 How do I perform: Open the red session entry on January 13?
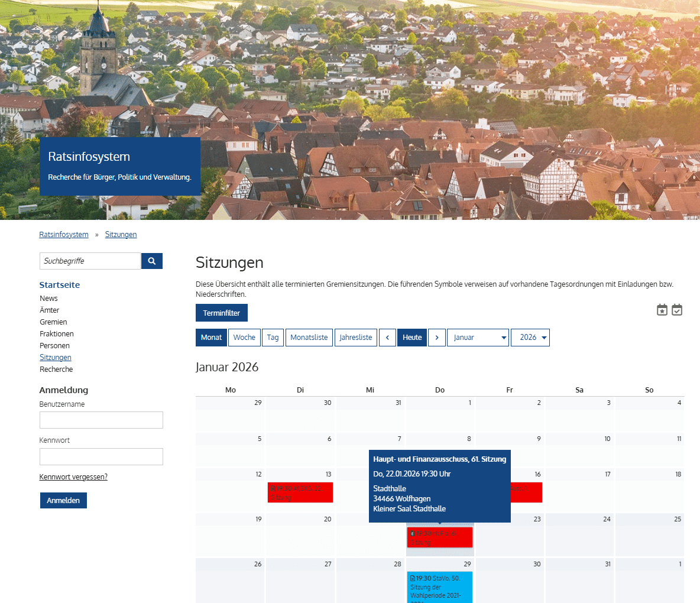tap(300, 492)
